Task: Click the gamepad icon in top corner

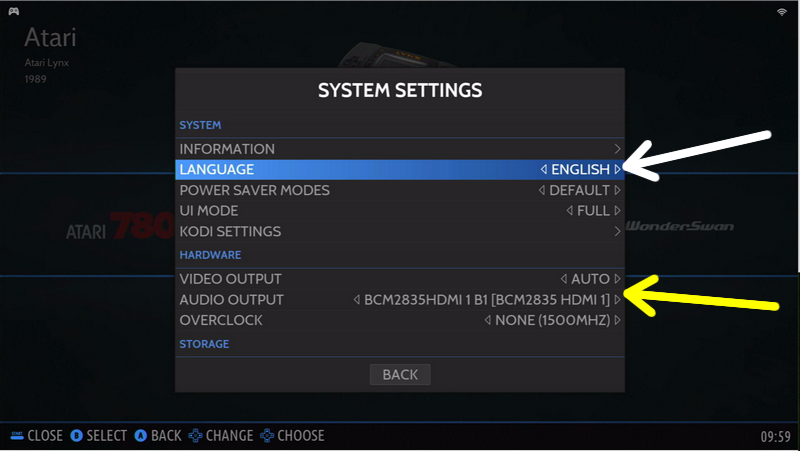Action: (x=14, y=11)
